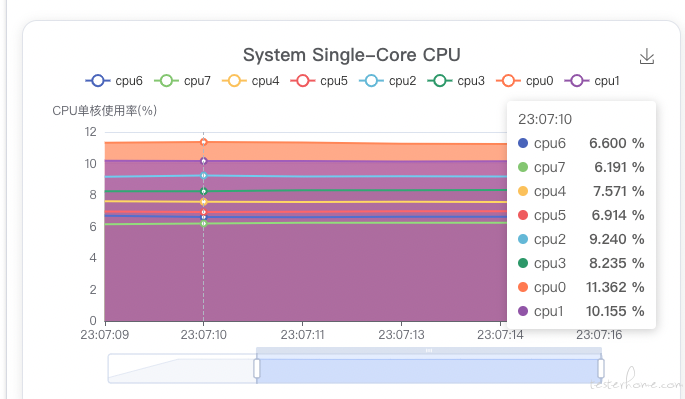This screenshot has height=399, width=685.
Task: Toggle cpu3 series in legend
Action: point(457,81)
